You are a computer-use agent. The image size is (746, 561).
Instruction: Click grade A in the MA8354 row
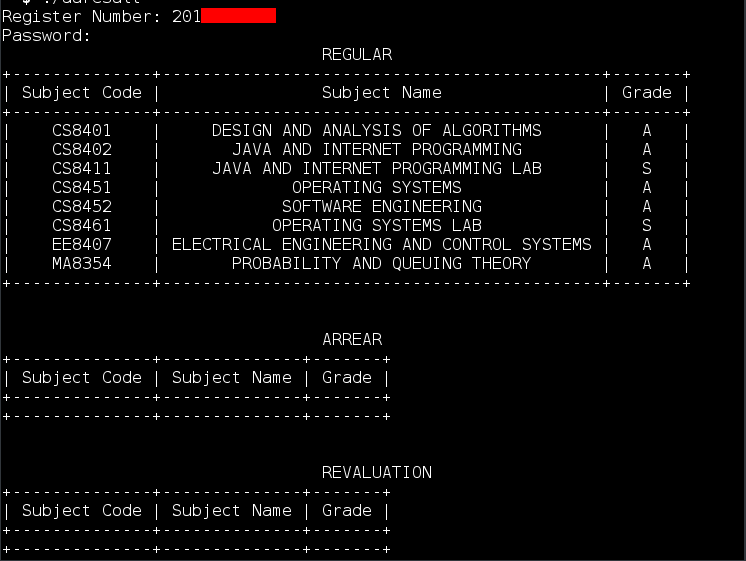[x=647, y=264]
